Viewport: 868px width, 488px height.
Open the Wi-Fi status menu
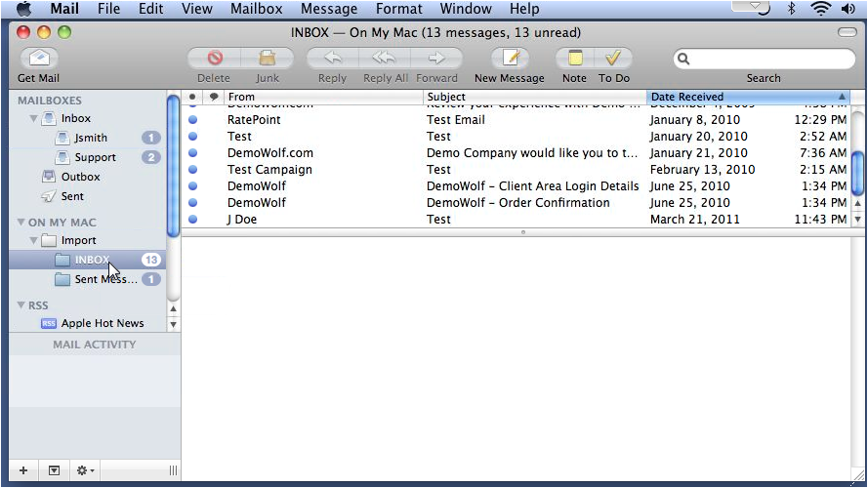820,9
